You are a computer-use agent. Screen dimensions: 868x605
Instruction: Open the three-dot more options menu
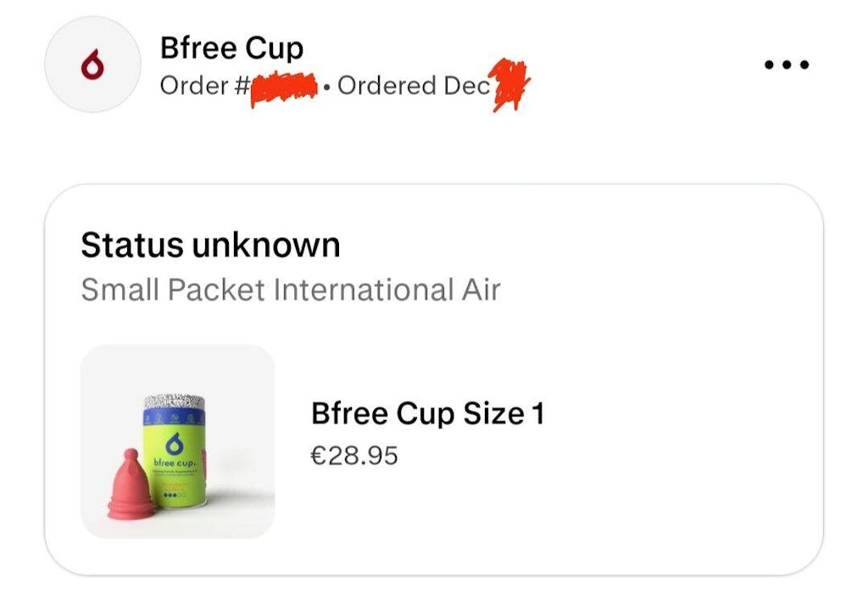pos(786,64)
